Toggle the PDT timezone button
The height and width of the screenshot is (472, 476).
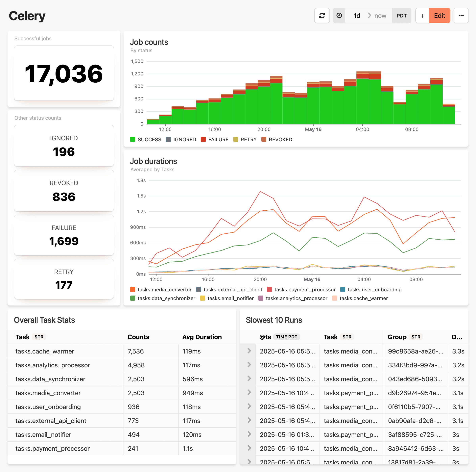click(401, 15)
